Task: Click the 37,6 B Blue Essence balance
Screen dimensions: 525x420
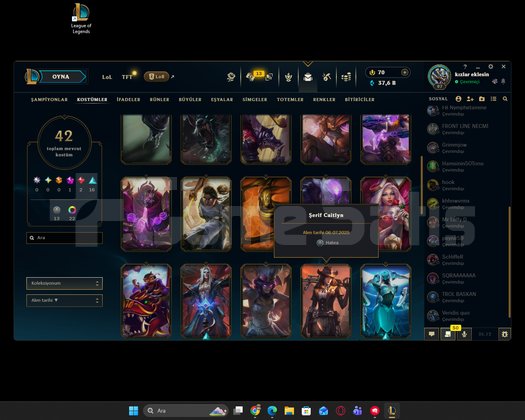Action: click(x=383, y=83)
